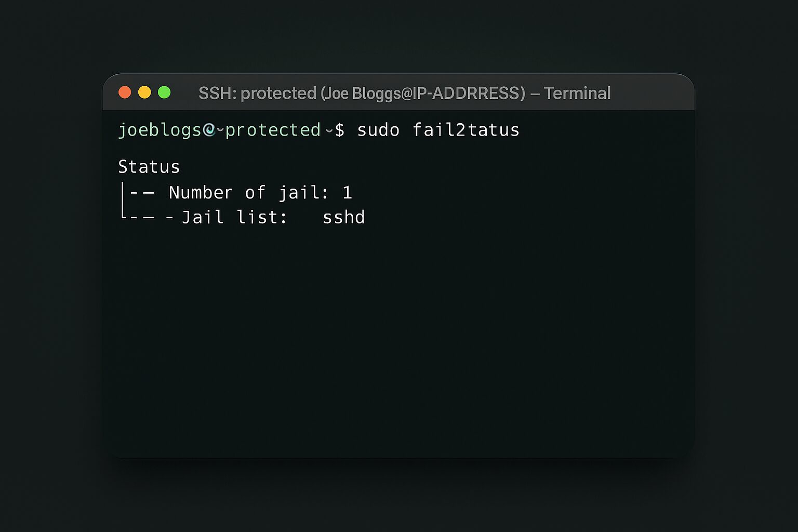Image resolution: width=798 pixels, height=532 pixels.
Task: Select the SSH: protected title bar text
Action: coord(258,93)
